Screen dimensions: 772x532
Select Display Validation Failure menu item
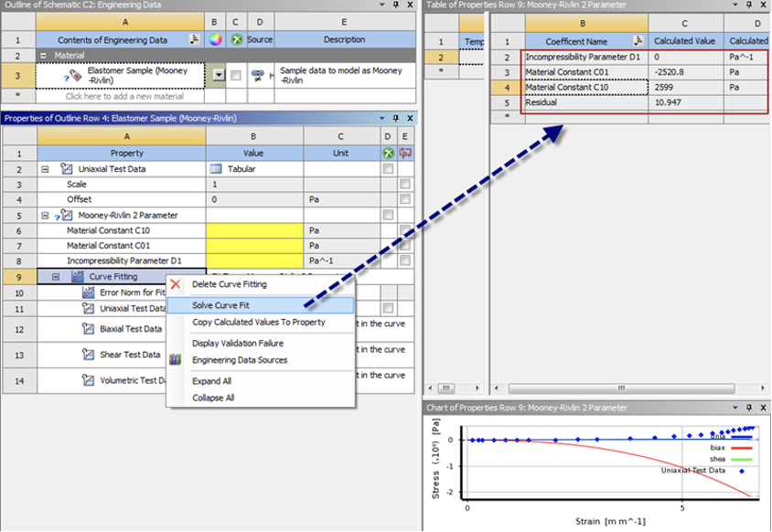(261, 344)
